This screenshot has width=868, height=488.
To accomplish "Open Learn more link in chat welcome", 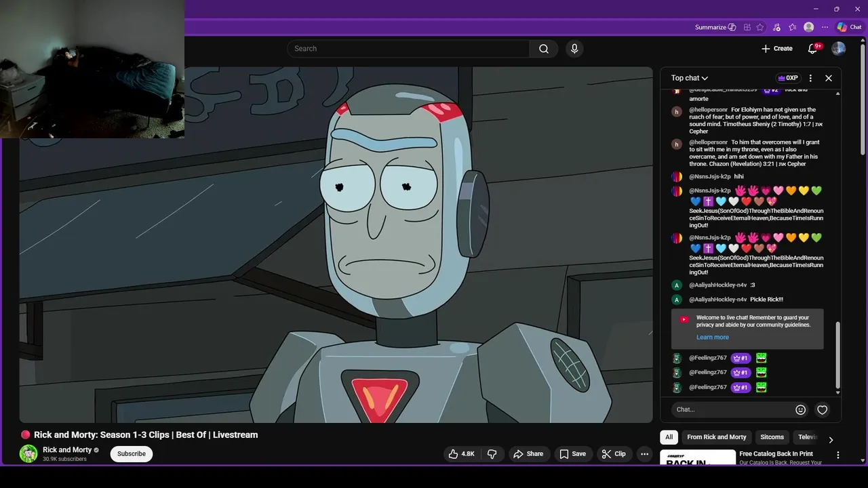I will click(713, 337).
